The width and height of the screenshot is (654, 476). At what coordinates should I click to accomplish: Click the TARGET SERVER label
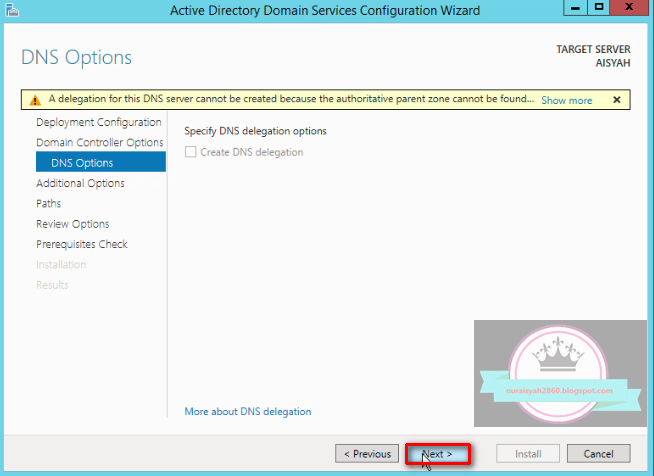pos(593,49)
